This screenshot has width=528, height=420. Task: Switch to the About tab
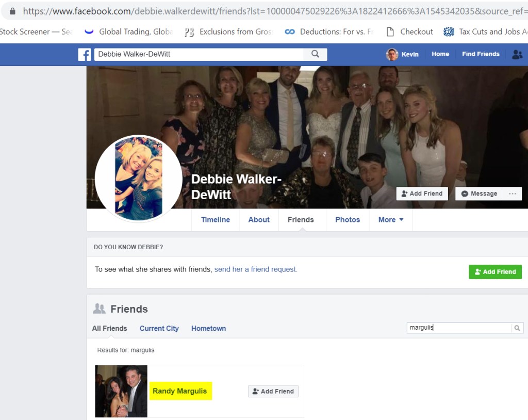pos(259,220)
